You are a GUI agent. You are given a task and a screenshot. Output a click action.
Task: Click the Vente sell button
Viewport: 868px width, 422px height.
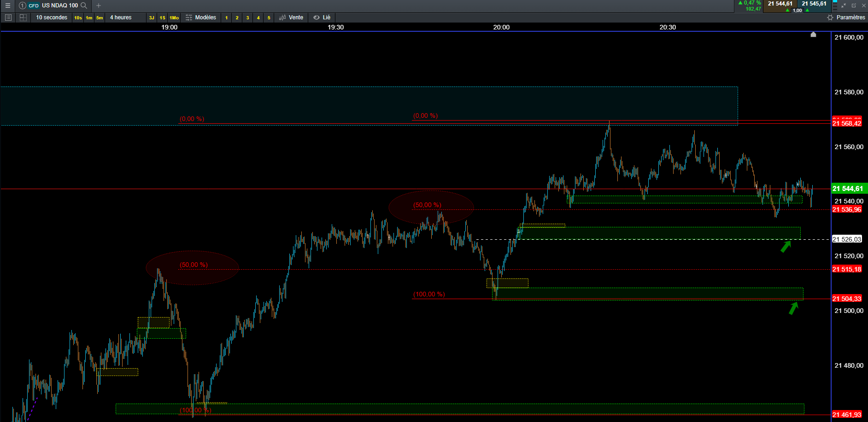291,17
